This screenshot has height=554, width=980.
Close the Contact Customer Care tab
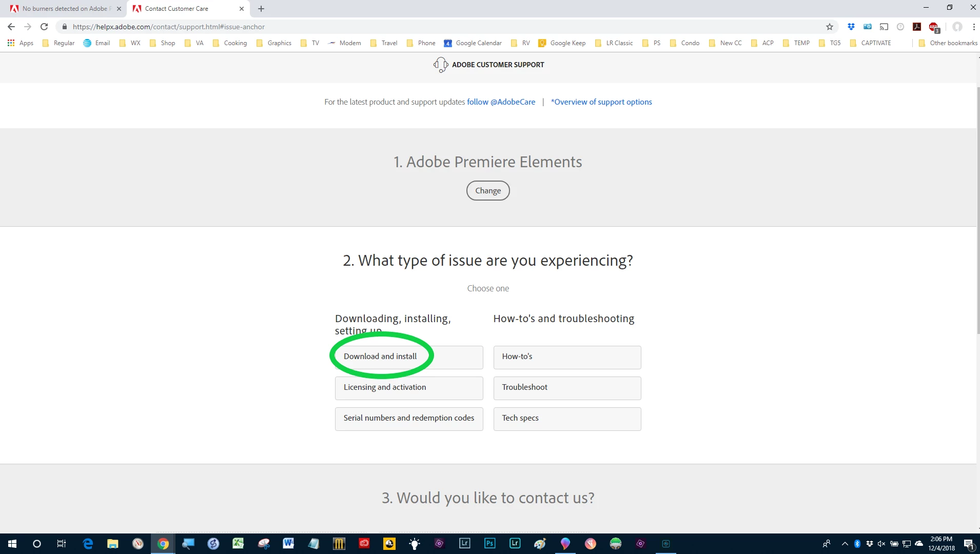242,9
